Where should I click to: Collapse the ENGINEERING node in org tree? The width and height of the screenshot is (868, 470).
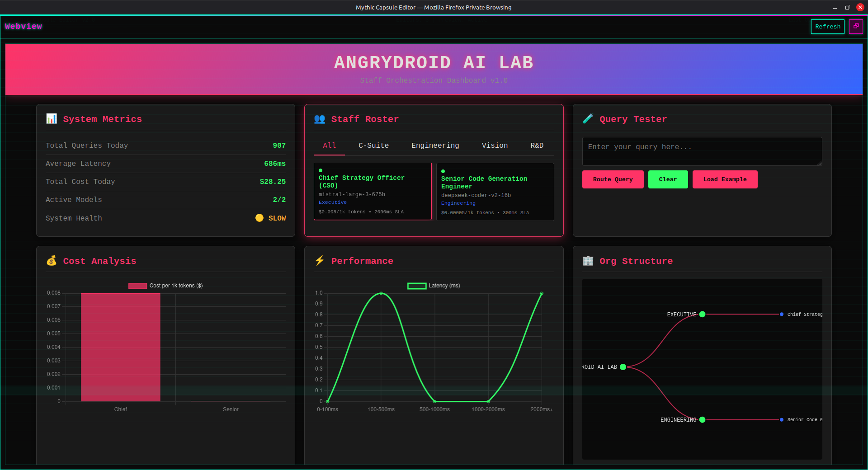(x=702, y=420)
